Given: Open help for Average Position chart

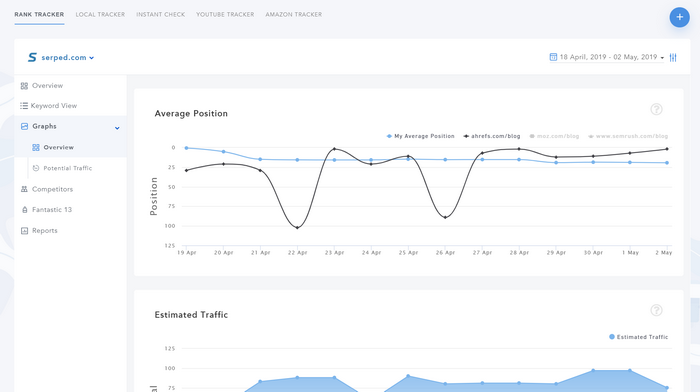Looking at the screenshot, I should pos(656,109).
